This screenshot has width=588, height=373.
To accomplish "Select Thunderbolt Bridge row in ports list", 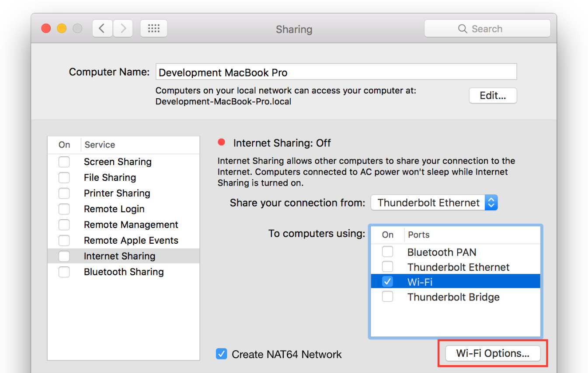I will pyautogui.click(x=453, y=297).
